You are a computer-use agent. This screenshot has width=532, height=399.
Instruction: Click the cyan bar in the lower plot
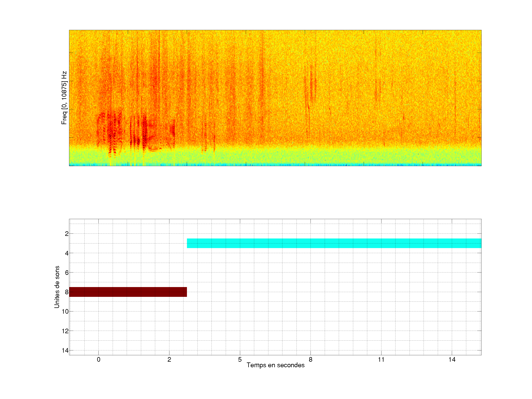pos(334,243)
